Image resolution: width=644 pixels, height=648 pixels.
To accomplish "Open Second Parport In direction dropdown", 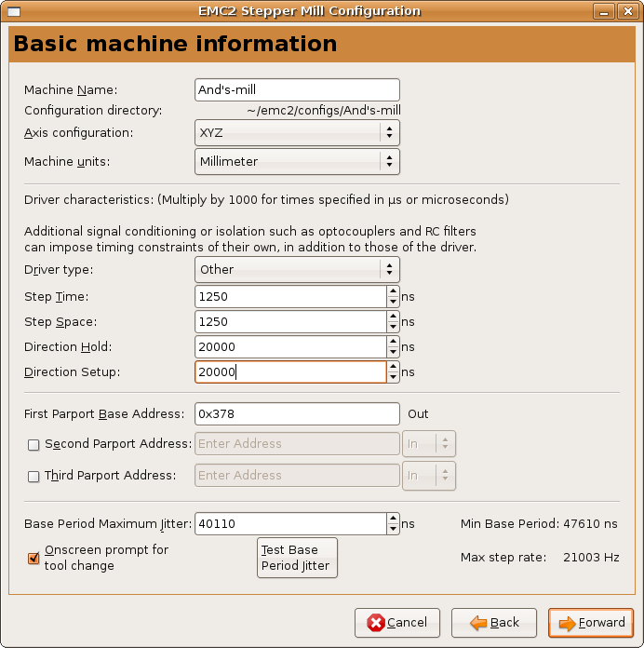I will (x=429, y=443).
